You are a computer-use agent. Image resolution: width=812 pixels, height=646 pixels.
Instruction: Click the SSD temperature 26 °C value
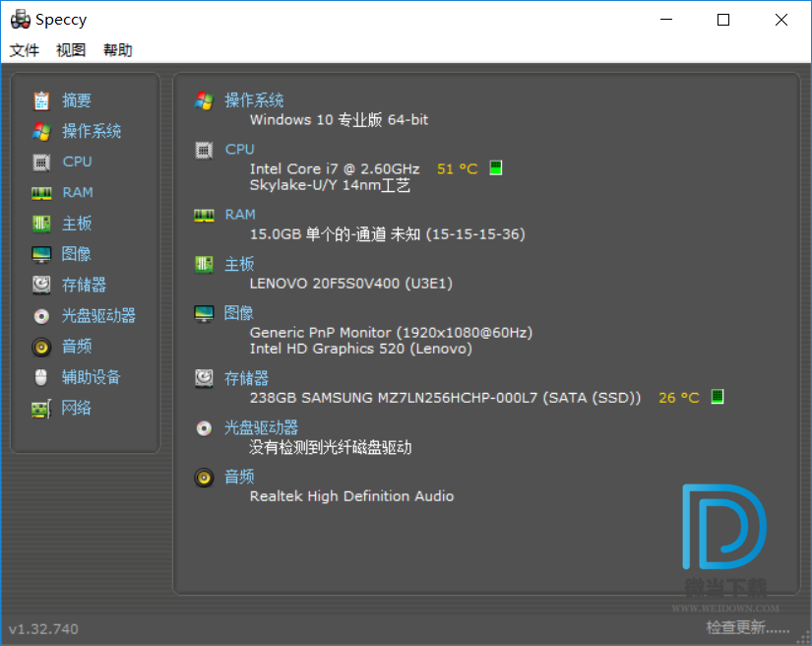click(679, 398)
